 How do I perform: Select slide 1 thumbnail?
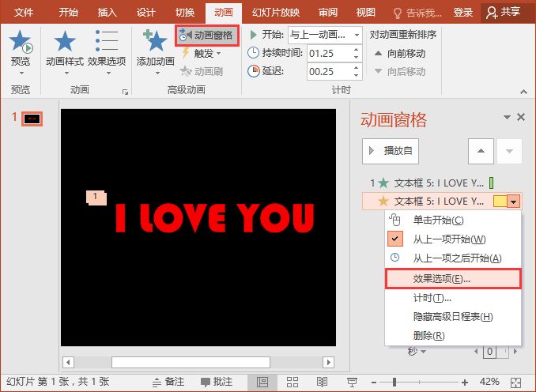(x=32, y=119)
